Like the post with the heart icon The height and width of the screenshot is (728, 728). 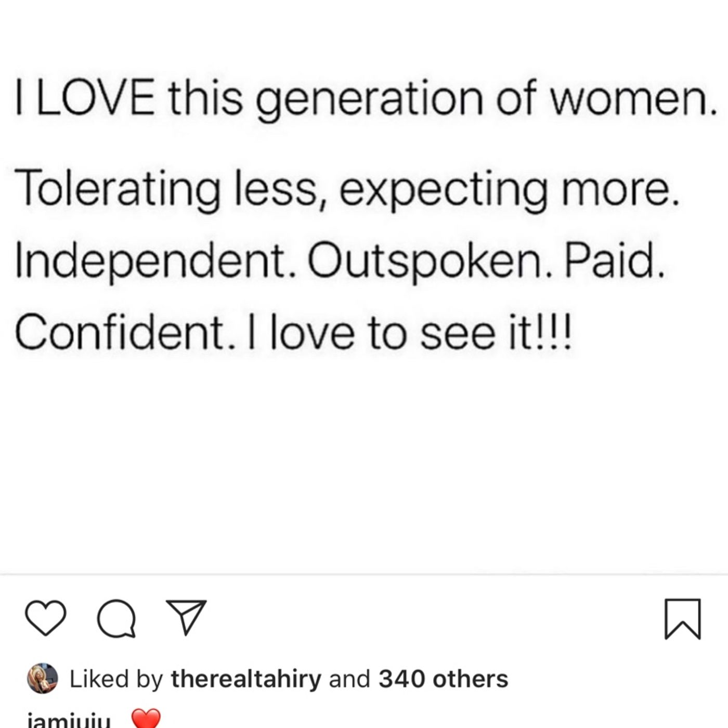[46, 618]
